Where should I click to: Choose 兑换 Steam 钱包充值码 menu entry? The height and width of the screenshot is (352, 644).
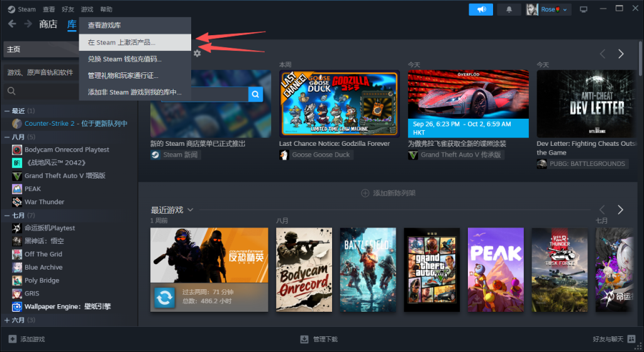[x=125, y=59]
